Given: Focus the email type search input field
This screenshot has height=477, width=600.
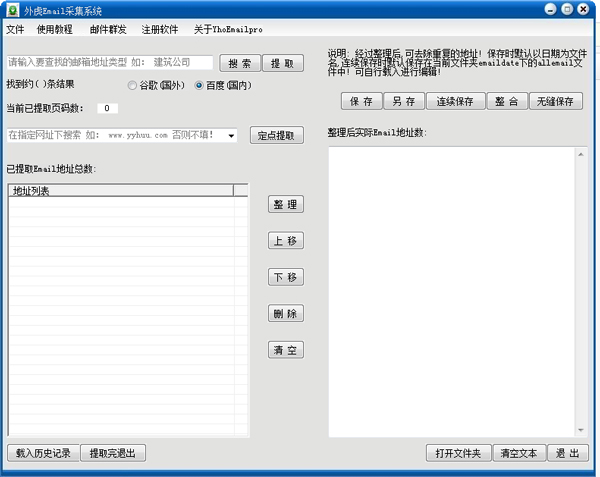Looking at the screenshot, I should 109,63.
